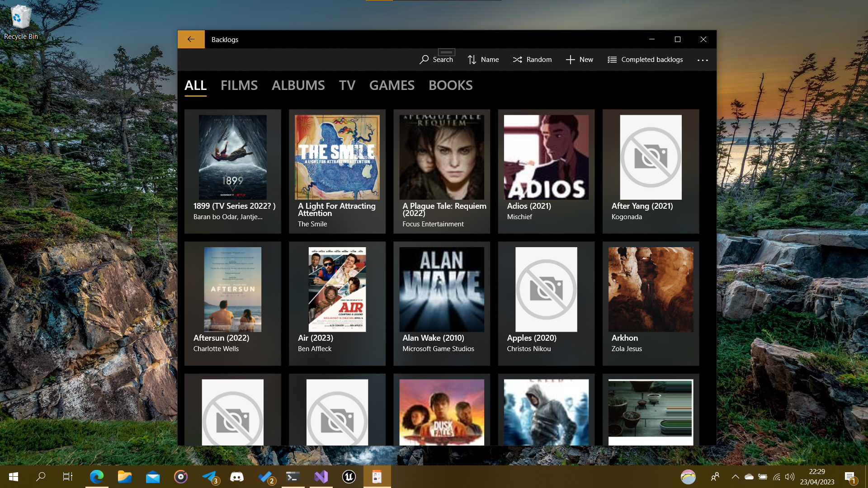Open the 1899 TV Series poster
Viewport: 868px width, 488px height.
coord(232,157)
